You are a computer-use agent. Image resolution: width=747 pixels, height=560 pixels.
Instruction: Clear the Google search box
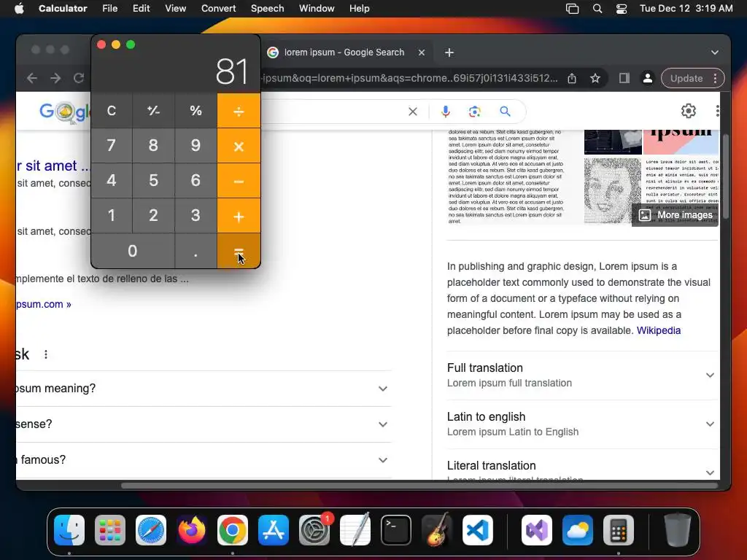pos(413,112)
